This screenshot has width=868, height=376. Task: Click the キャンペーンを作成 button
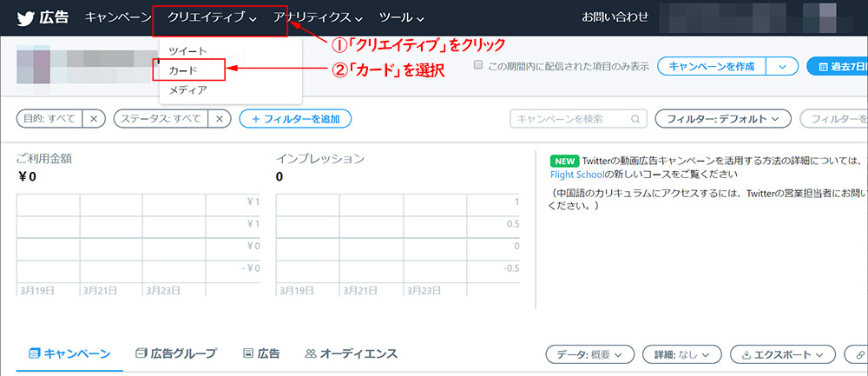click(712, 67)
